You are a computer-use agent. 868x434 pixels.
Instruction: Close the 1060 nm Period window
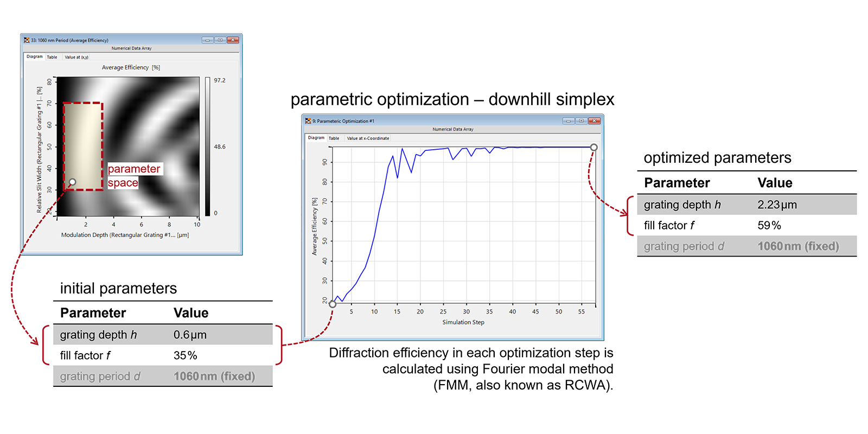coord(233,40)
